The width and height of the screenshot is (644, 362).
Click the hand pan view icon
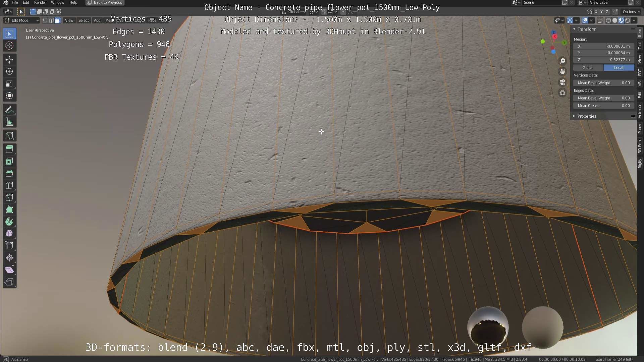coord(562,71)
